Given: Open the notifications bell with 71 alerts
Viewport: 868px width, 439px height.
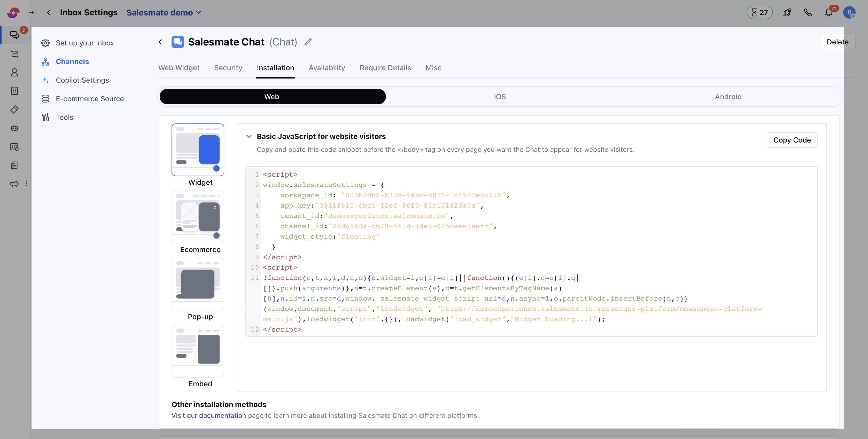Looking at the screenshot, I should point(829,12).
